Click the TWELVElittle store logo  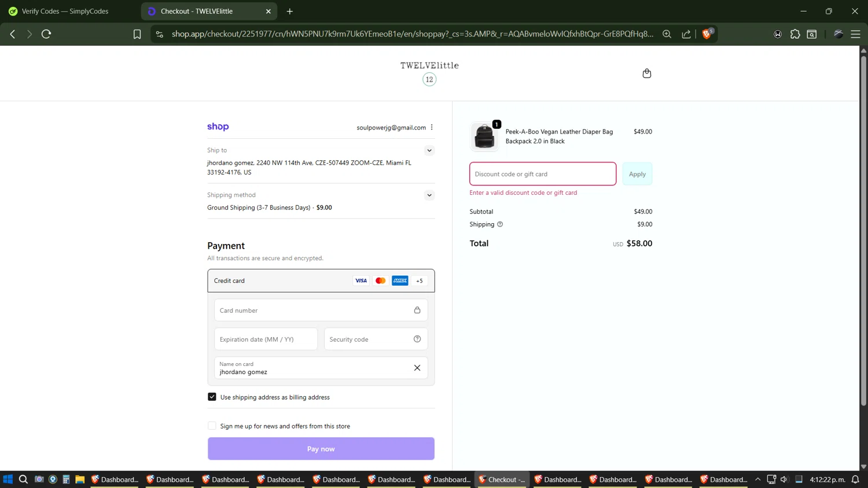(429, 73)
